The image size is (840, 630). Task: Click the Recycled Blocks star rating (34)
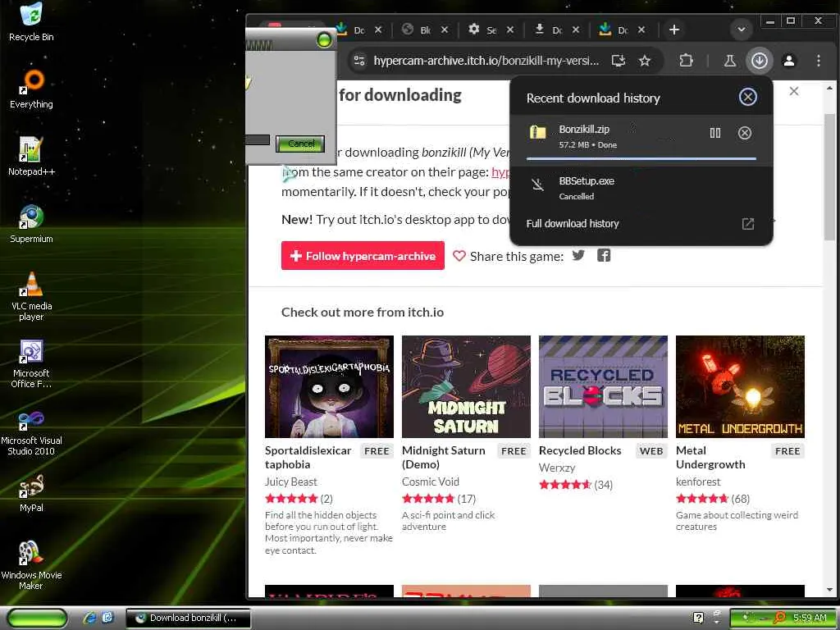576,485
